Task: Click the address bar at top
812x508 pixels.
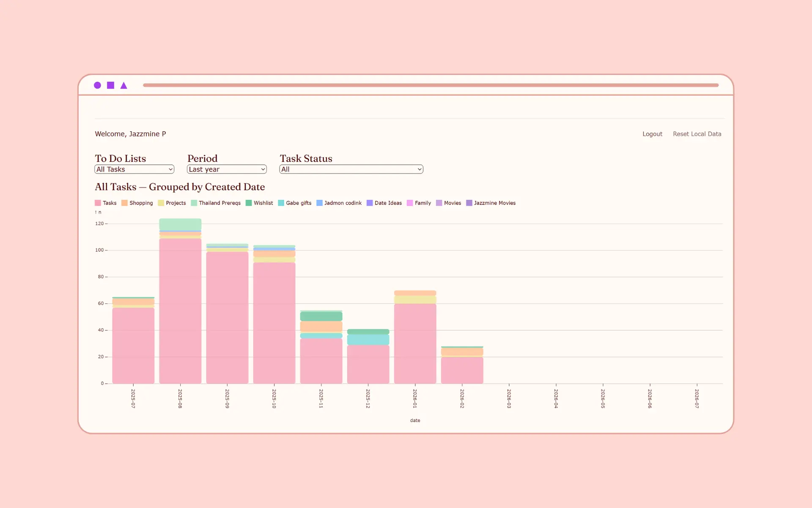Action: click(431, 85)
